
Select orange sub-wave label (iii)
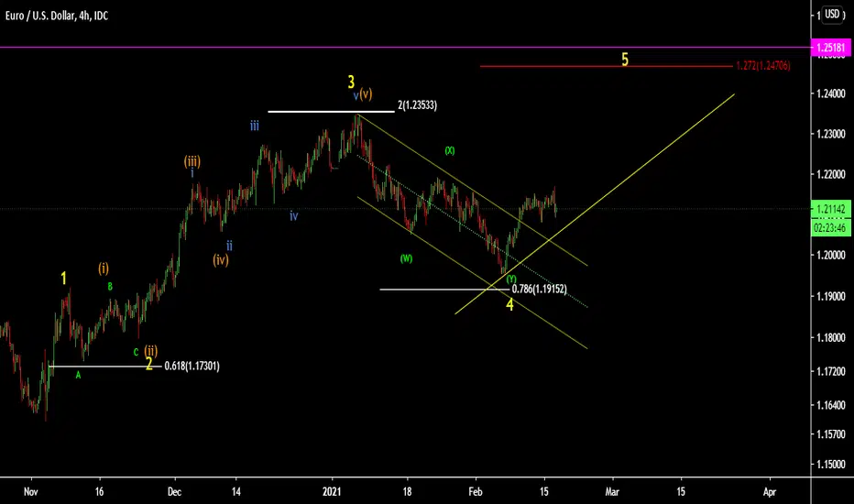coord(192,161)
